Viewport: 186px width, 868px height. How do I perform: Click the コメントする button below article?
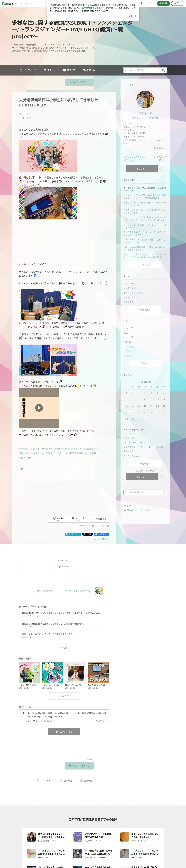[x=78, y=519]
